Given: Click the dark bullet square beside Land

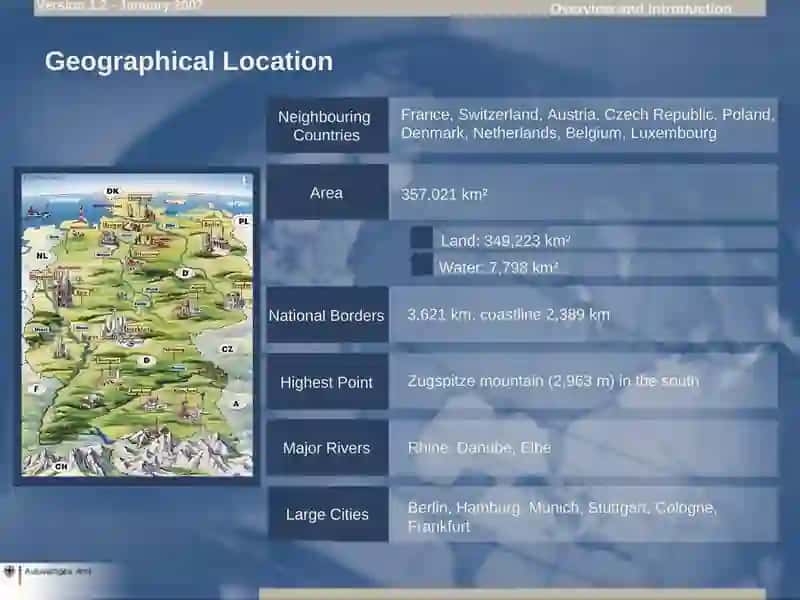Looking at the screenshot, I should point(422,238).
